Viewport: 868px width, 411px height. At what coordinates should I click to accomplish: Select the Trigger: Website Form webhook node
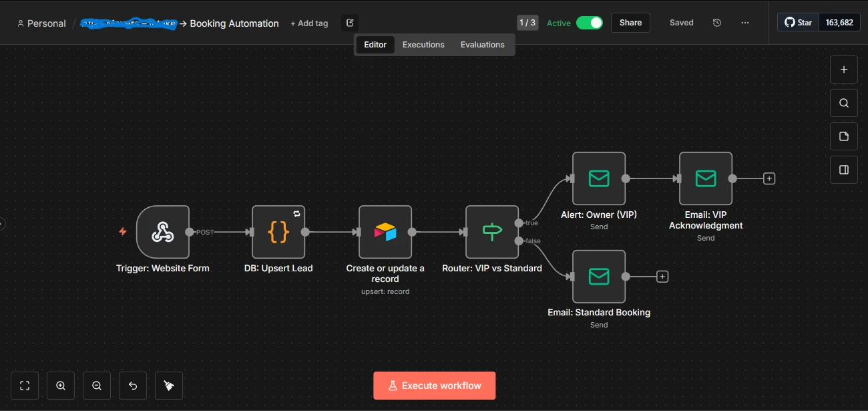[163, 232]
